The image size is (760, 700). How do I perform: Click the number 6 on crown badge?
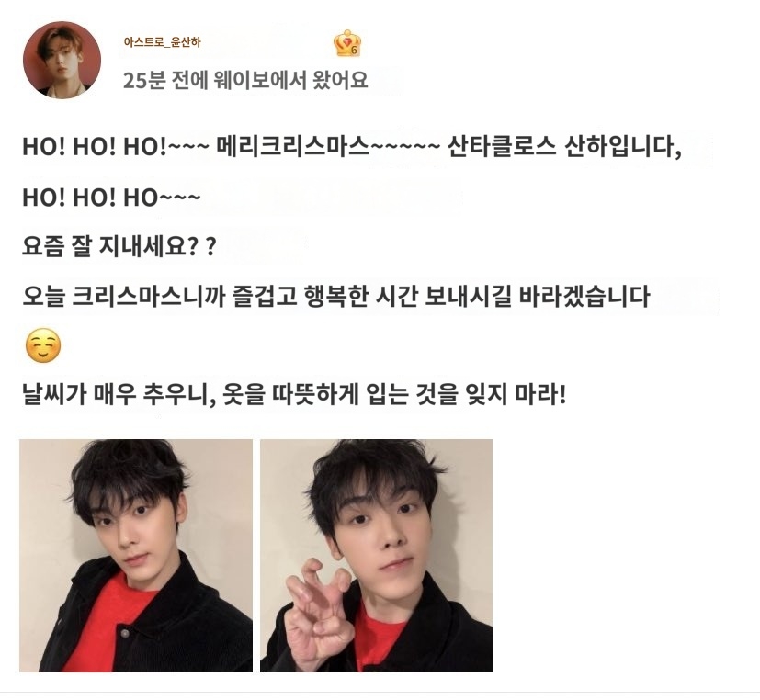pos(354,50)
